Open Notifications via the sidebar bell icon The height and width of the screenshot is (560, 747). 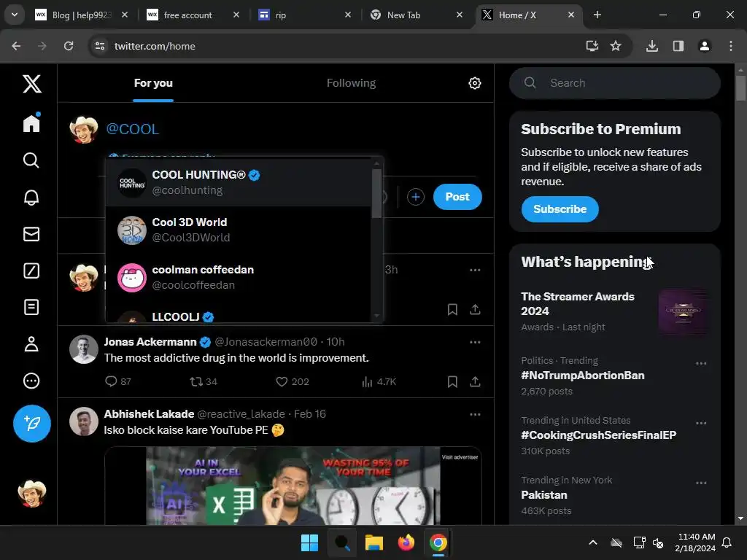(x=31, y=197)
